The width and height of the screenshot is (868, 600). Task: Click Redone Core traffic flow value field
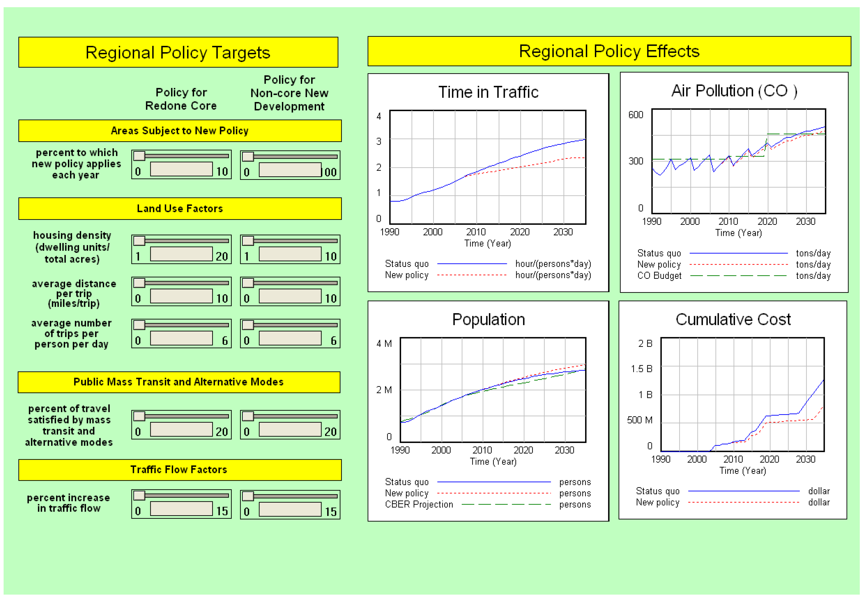(x=181, y=509)
